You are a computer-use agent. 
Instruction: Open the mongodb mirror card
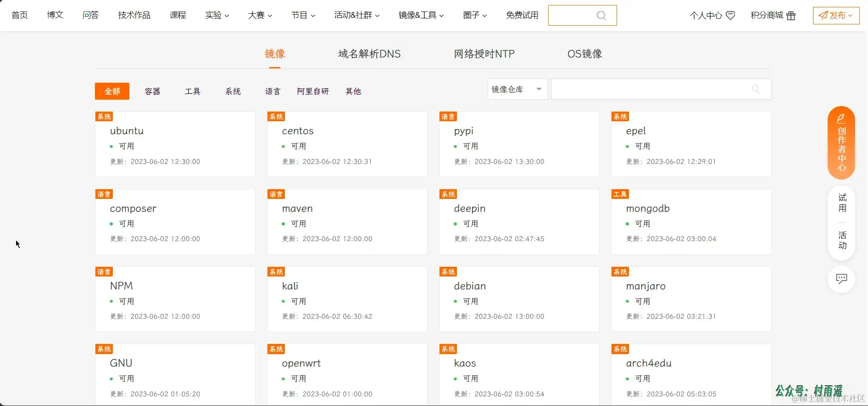click(x=691, y=222)
